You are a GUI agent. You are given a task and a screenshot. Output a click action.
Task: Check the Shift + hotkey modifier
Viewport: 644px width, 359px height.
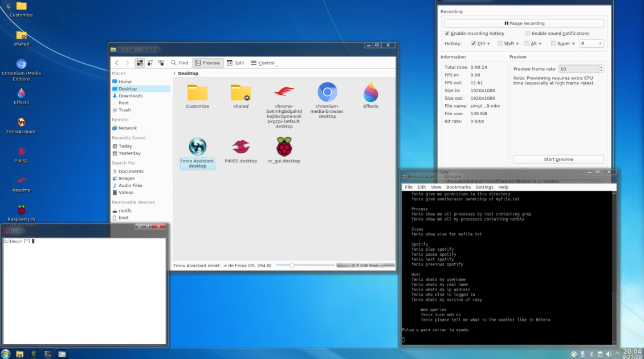[500, 43]
